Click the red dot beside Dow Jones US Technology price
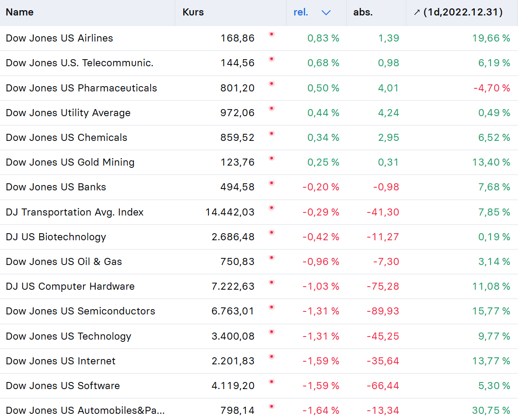Screen dimensions: 518x420 [272, 332]
